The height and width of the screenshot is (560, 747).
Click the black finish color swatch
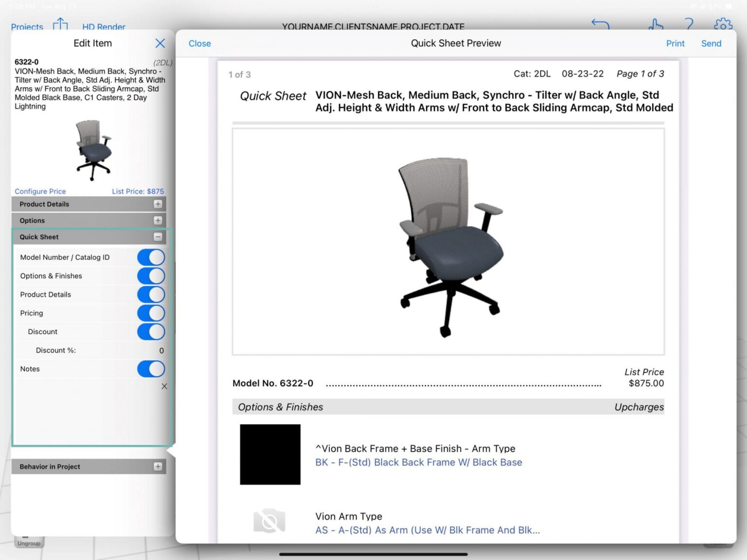(270, 454)
